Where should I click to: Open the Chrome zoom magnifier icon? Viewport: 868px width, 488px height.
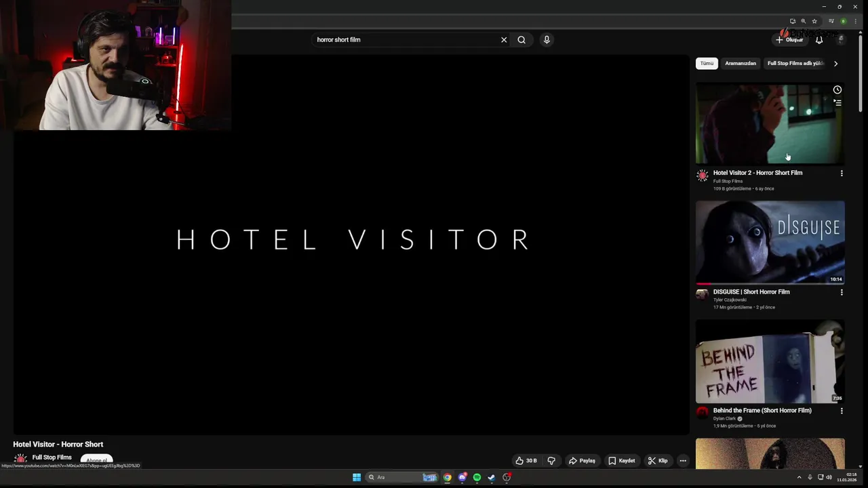coord(804,21)
